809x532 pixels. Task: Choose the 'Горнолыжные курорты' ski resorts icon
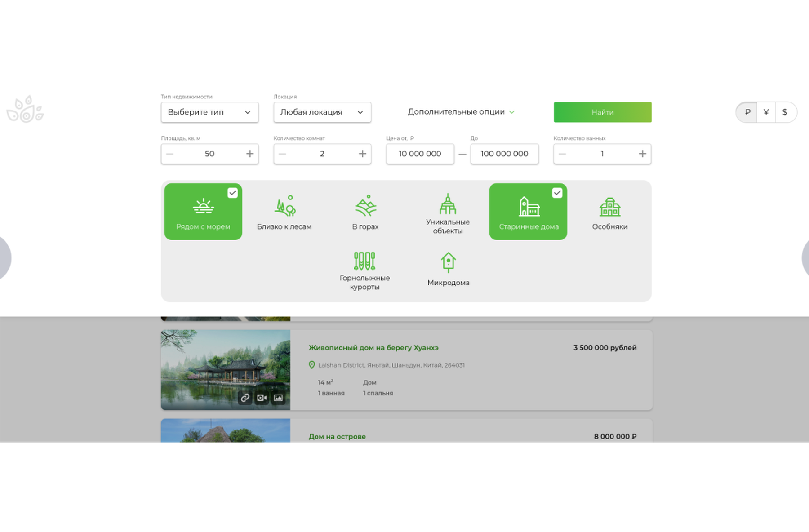[364, 261]
